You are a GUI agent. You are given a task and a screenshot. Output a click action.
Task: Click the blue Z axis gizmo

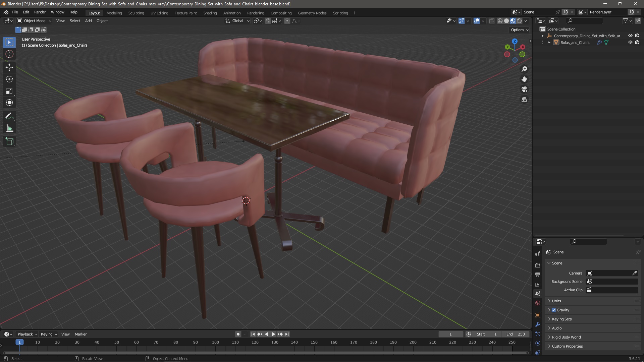515,41
